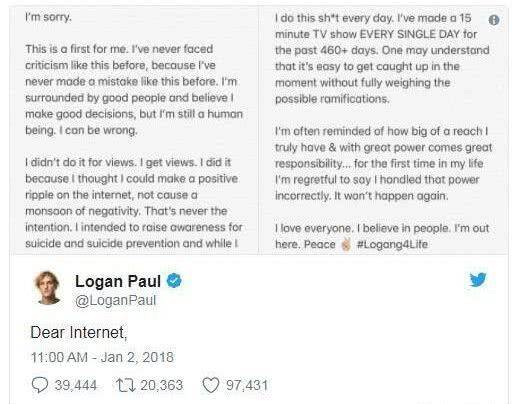Click the blue verified badge
This screenshot has height=404, width=512.
click(x=174, y=281)
